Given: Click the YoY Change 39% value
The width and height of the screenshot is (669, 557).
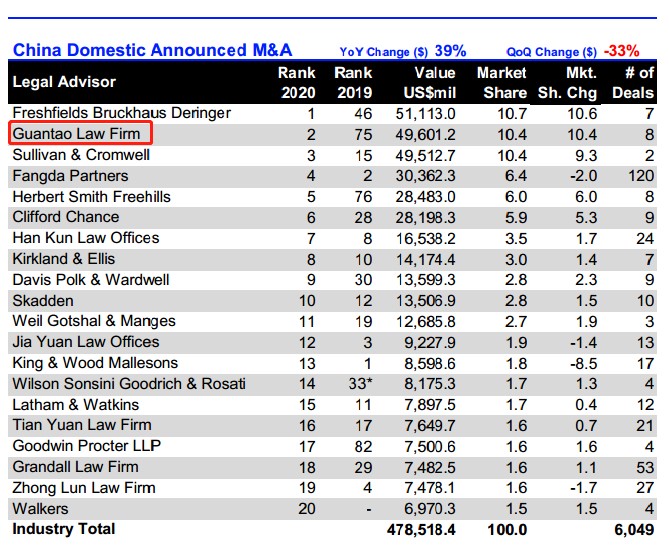Looking at the screenshot, I should coord(451,50).
